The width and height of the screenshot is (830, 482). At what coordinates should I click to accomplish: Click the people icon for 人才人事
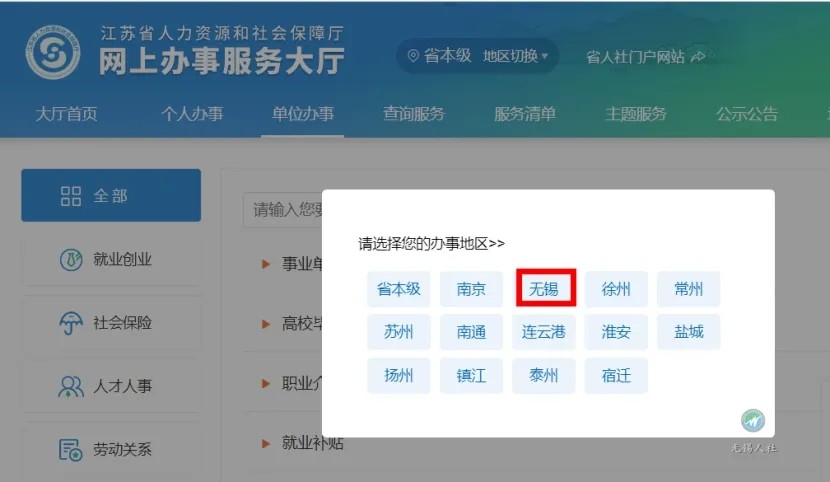pyautogui.click(x=71, y=386)
